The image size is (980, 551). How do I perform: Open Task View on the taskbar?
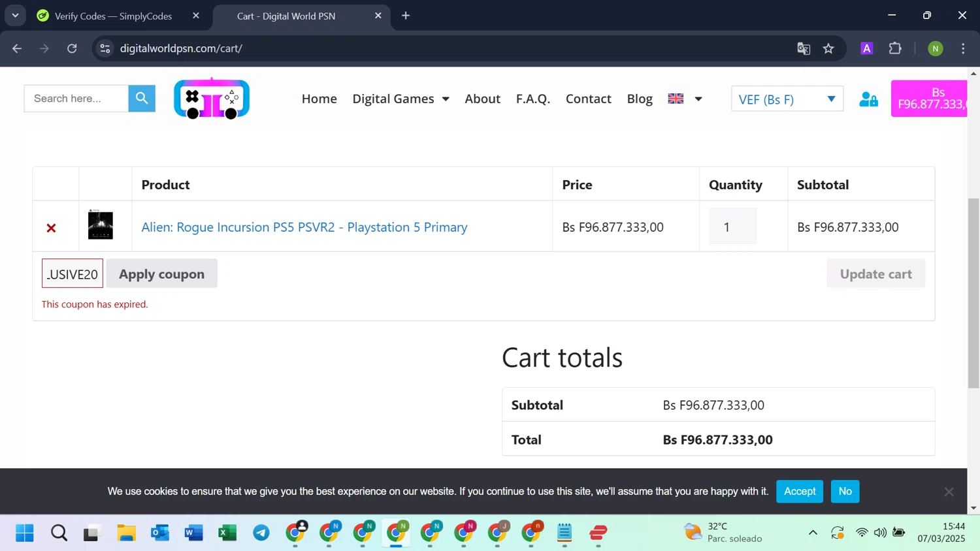click(92, 533)
